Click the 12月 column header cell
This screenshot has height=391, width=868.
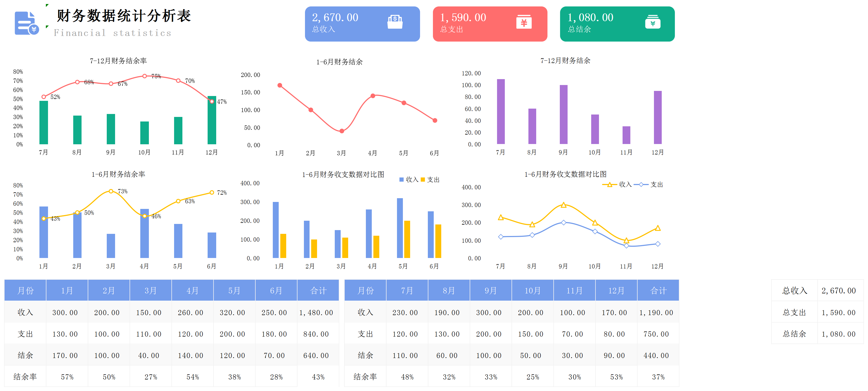click(616, 290)
